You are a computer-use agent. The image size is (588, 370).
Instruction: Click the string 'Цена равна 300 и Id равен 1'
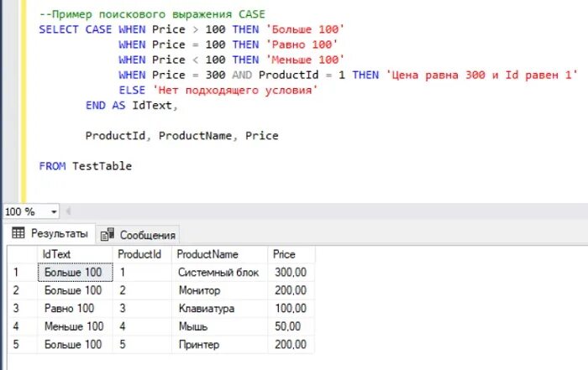point(482,75)
